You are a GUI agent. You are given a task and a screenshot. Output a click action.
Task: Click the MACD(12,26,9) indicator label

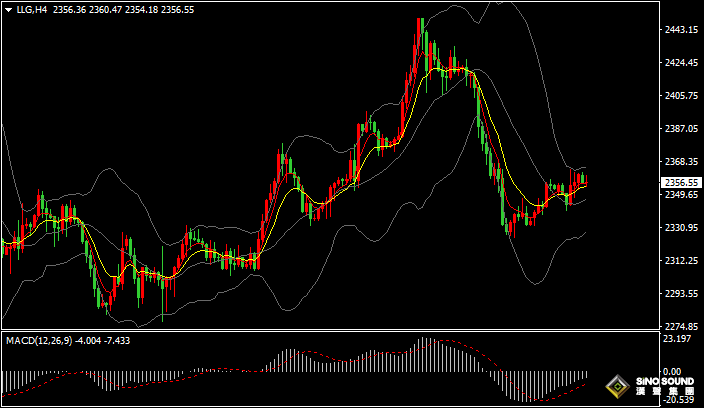(x=38, y=341)
